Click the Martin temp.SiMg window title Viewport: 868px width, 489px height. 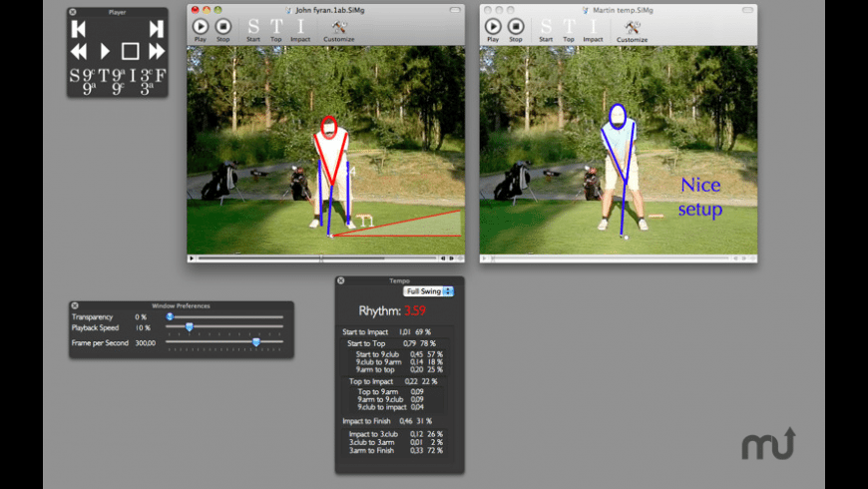(623, 10)
